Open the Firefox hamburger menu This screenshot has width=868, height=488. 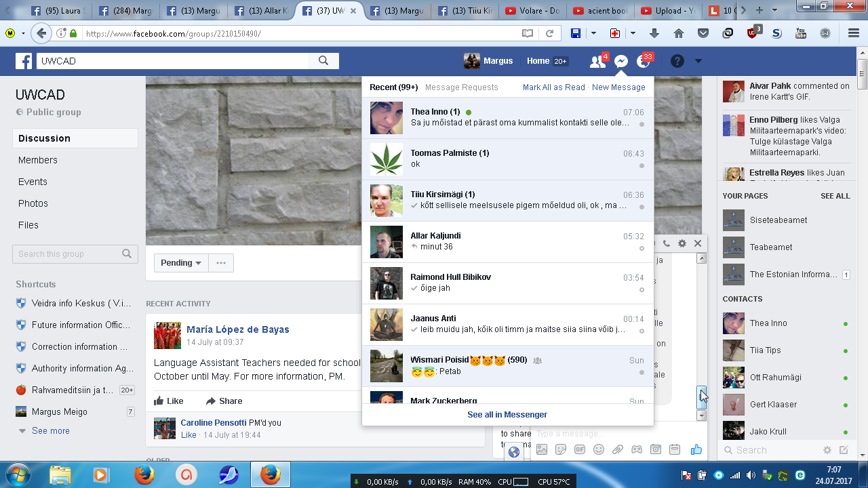[x=854, y=33]
